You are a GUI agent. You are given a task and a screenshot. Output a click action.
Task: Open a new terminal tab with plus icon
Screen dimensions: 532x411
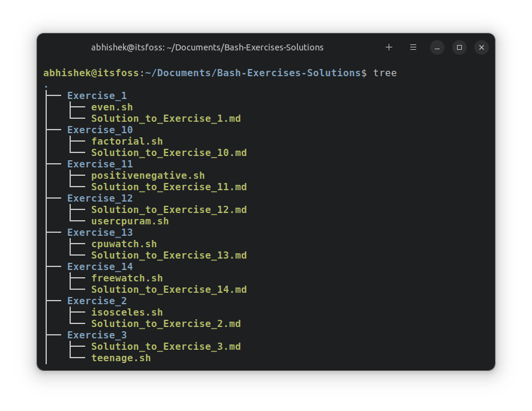click(389, 47)
